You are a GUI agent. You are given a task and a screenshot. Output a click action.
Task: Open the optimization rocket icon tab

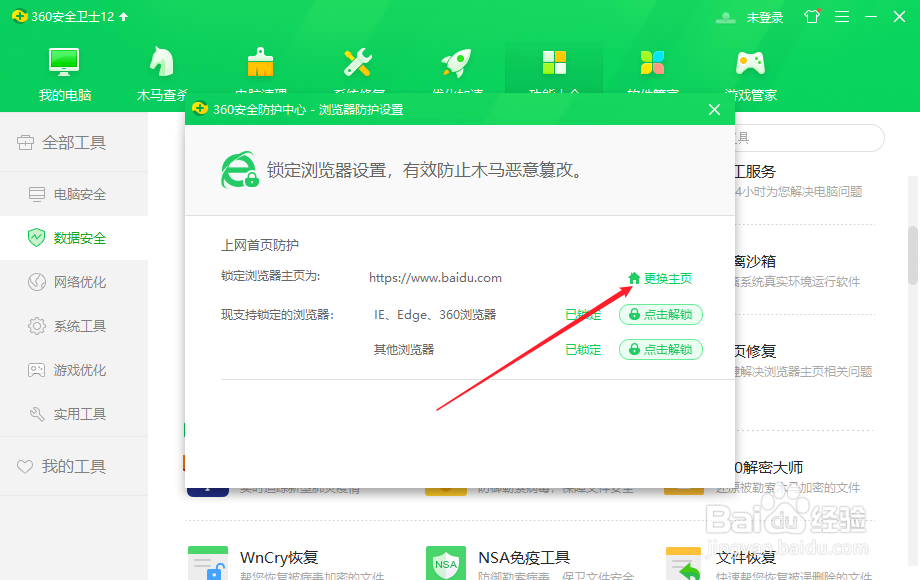456,63
